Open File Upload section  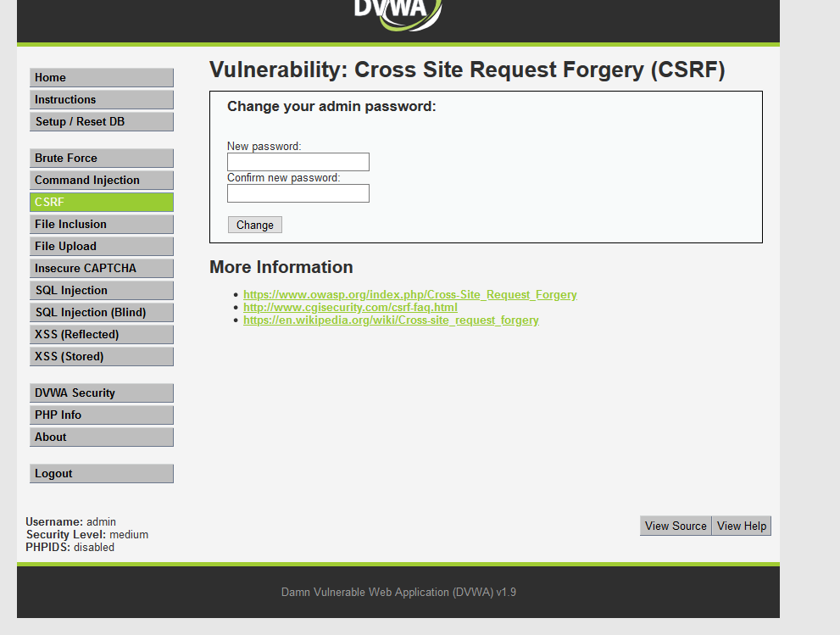102,246
